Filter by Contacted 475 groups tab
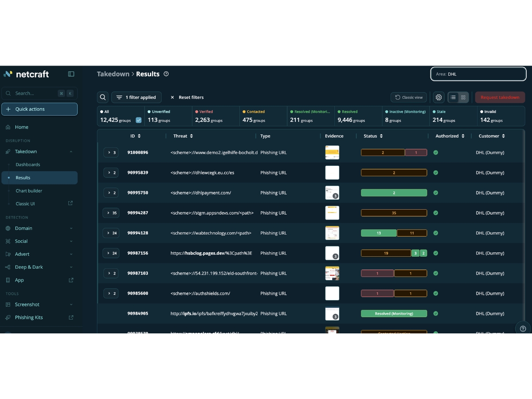Image resolution: width=532 pixels, height=399 pixels. click(x=262, y=116)
